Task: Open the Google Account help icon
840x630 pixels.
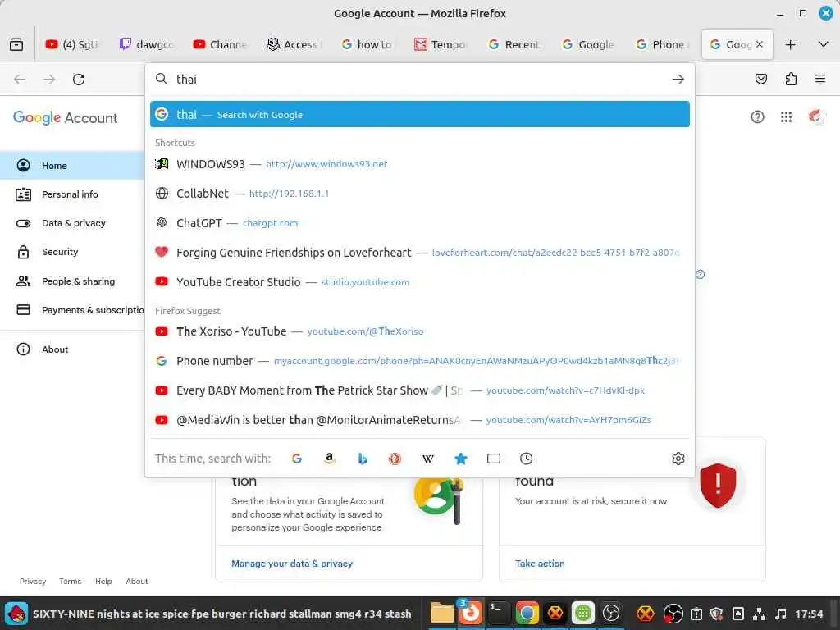Action: pos(757,116)
